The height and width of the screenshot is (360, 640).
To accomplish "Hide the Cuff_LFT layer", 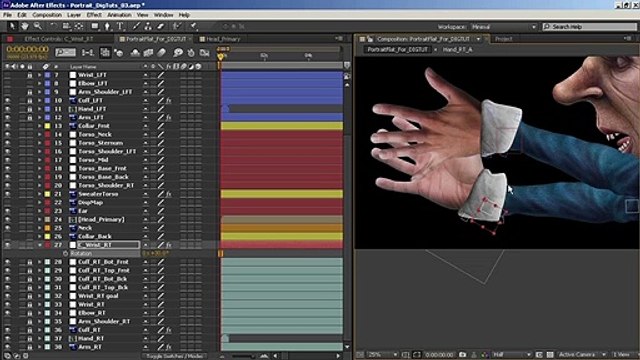I will tap(7, 100).
